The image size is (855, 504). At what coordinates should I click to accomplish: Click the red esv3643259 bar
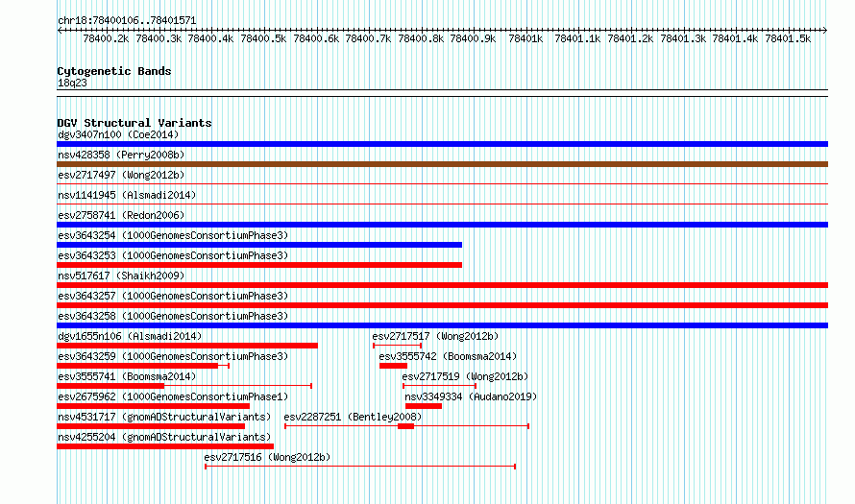pos(137,366)
